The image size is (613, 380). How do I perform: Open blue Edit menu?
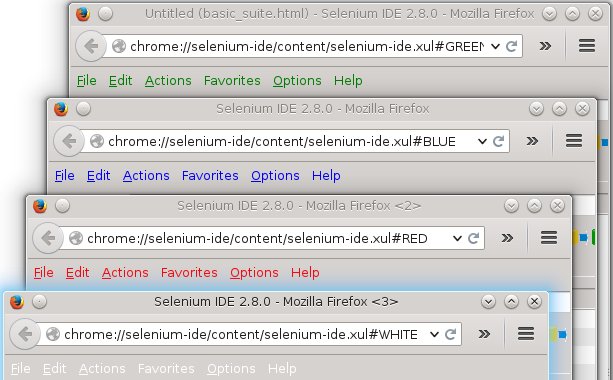tap(99, 176)
